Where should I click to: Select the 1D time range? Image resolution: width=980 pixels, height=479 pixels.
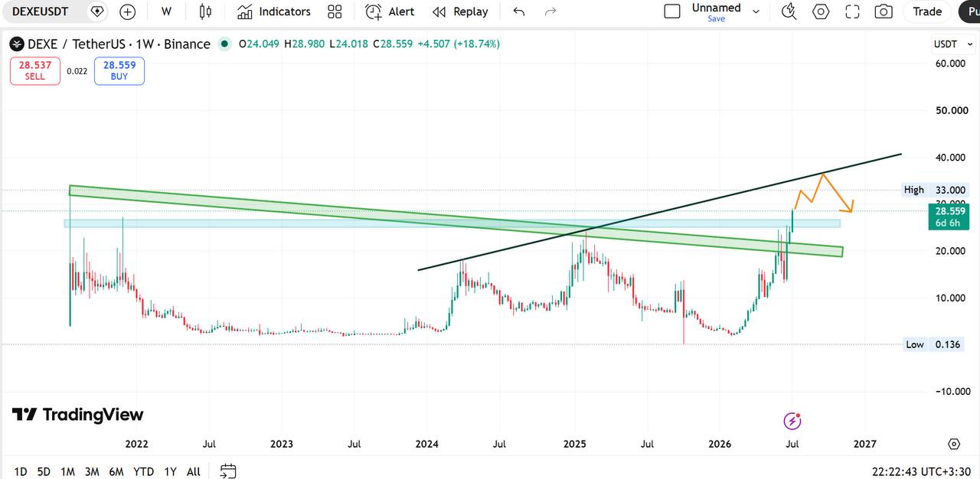pyautogui.click(x=21, y=471)
